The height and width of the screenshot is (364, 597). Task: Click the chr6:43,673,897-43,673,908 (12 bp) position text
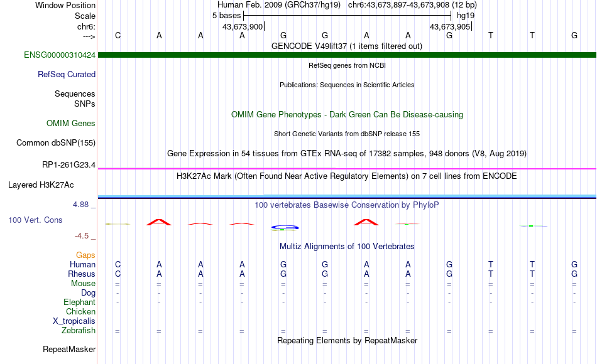tap(412, 5)
